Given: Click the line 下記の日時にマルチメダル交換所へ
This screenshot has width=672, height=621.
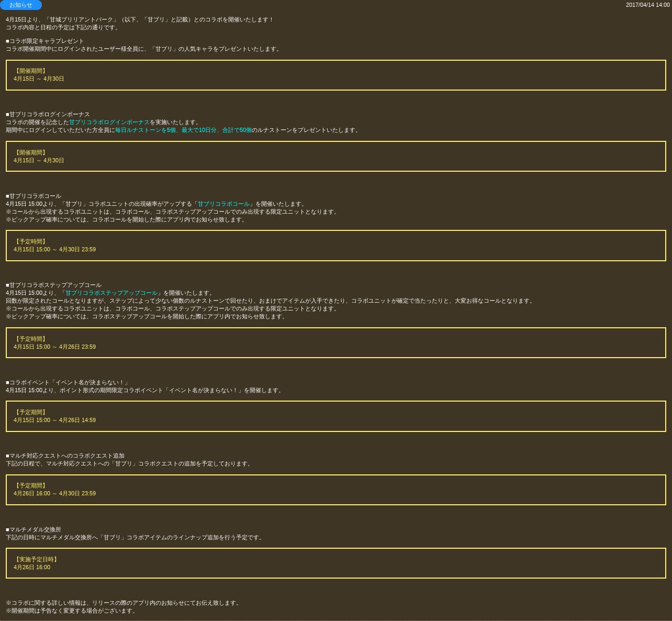Looking at the screenshot, I should coord(135,537).
